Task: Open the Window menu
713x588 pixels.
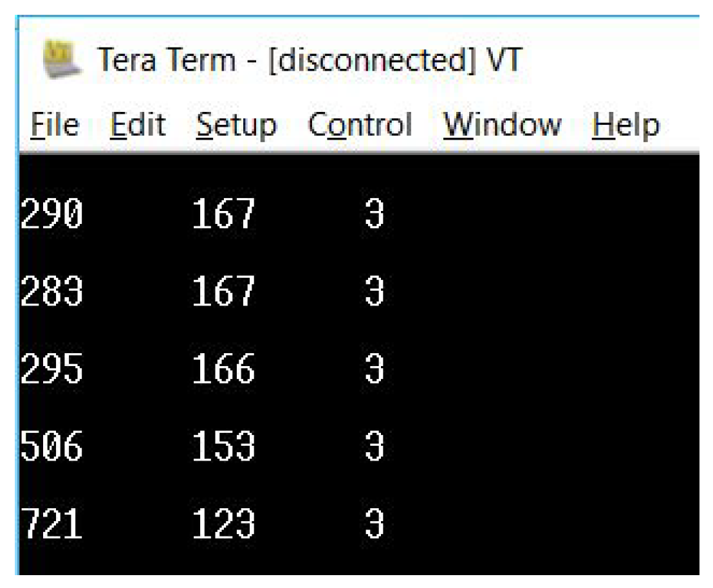Action: click(x=502, y=125)
